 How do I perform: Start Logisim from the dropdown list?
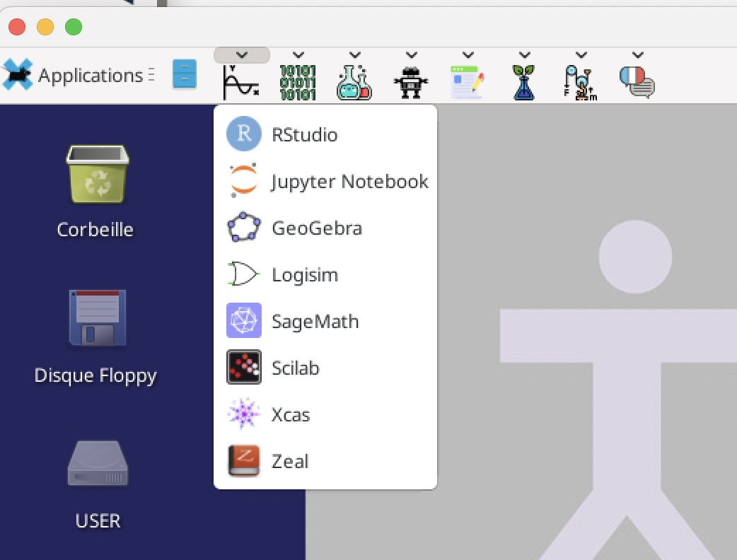(325, 274)
